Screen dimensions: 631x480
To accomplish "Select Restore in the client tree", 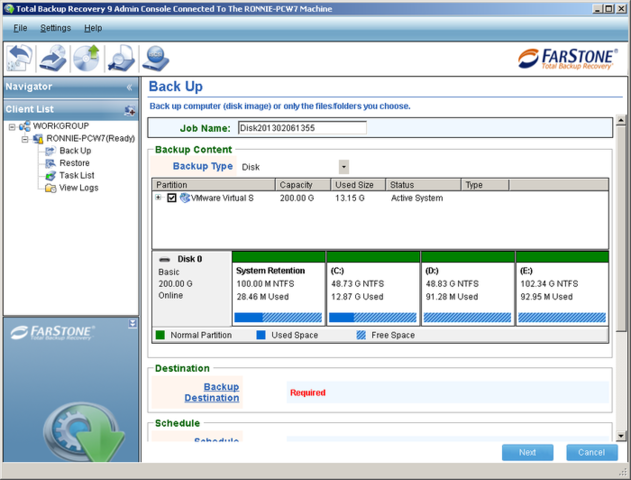I will coord(74,163).
